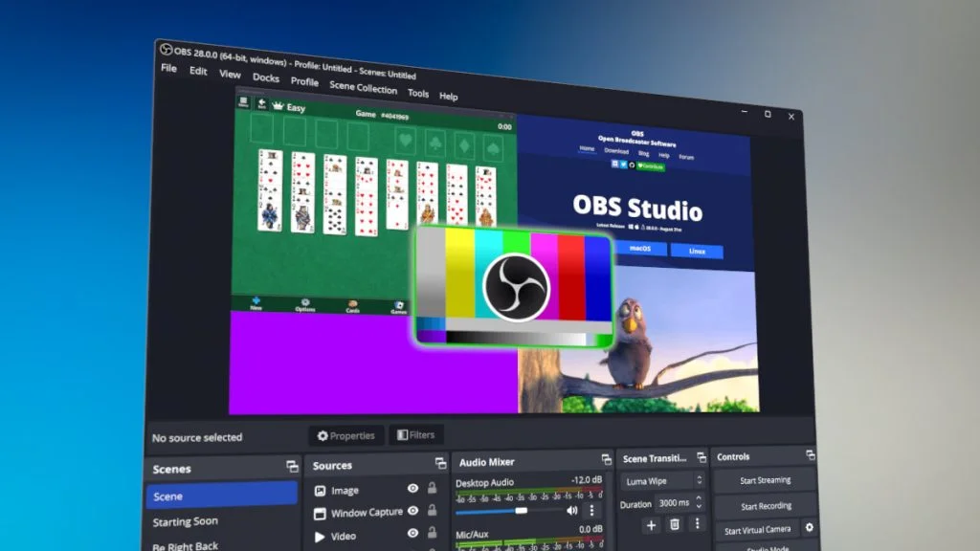Click the Start Virtual Camera button
Image resolution: width=980 pixels, height=551 pixels.
(757, 530)
